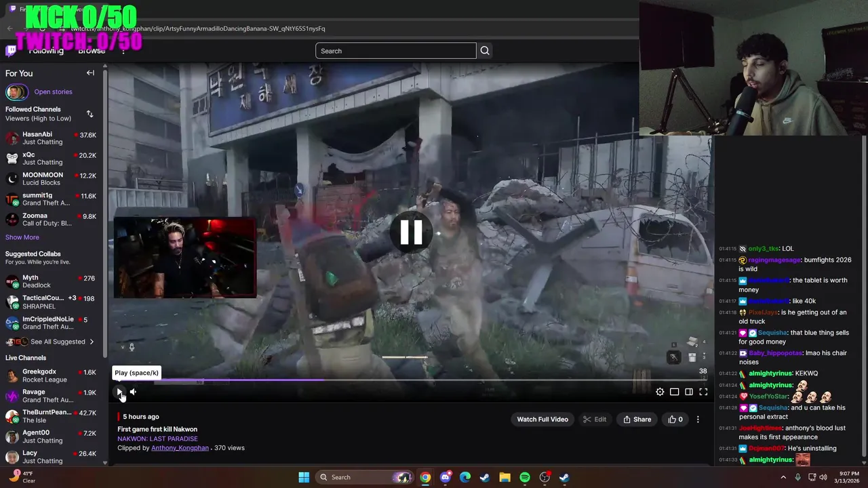Screen dimensions: 868x488
Task: Open Microsoft Edge from the taskbar
Action: (465, 477)
